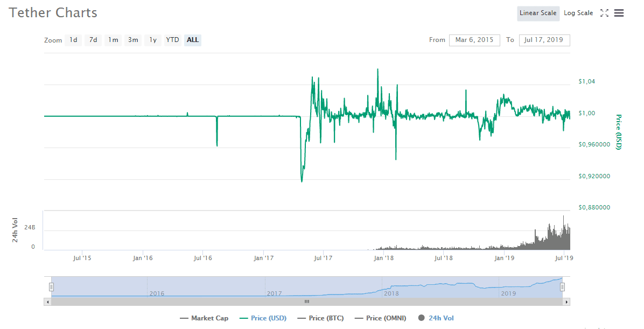Toggle the 24h Vol series in legend
The width and height of the screenshot is (644, 329).
436,318
